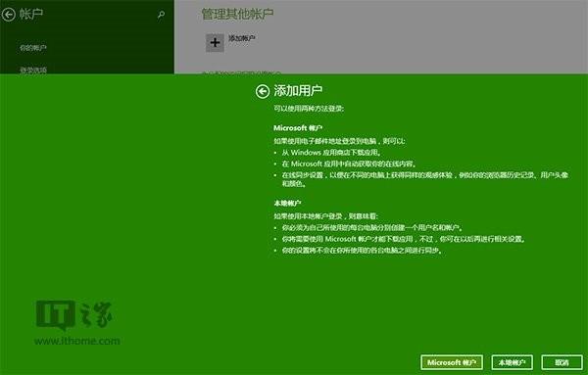Screen dimensions: 588x375
Task: Open the search icon in 帐户 panel
Action: (x=162, y=15)
